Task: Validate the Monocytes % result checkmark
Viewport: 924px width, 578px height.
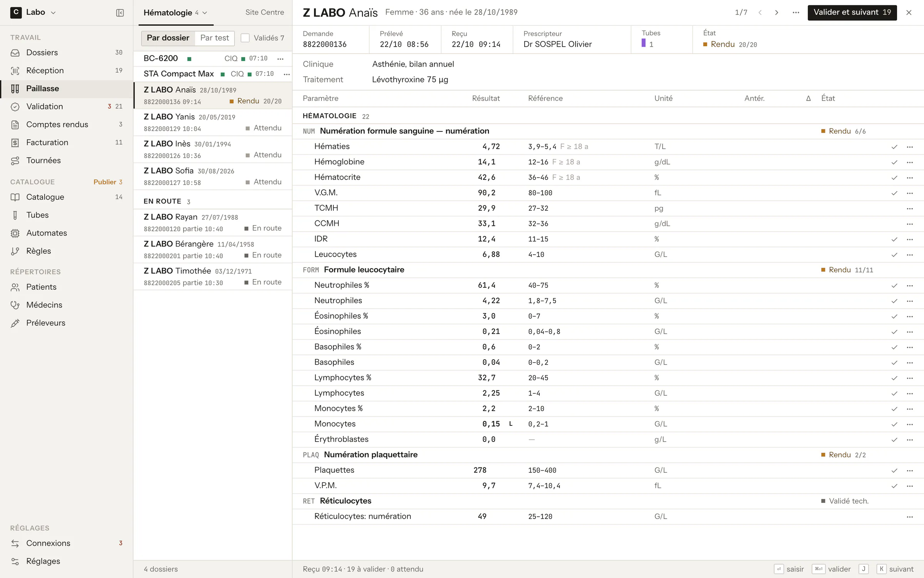Action: coord(894,409)
